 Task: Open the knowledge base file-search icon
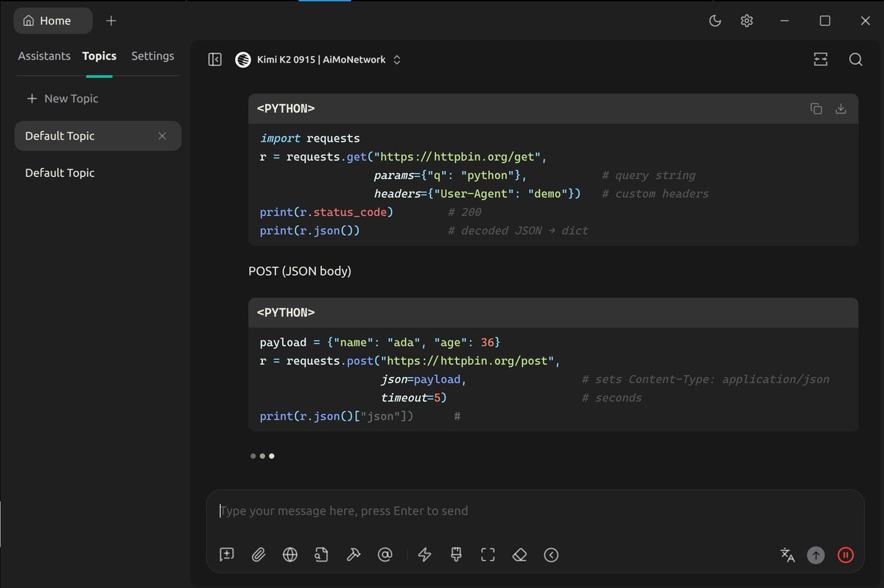click(x=321, y=555)
